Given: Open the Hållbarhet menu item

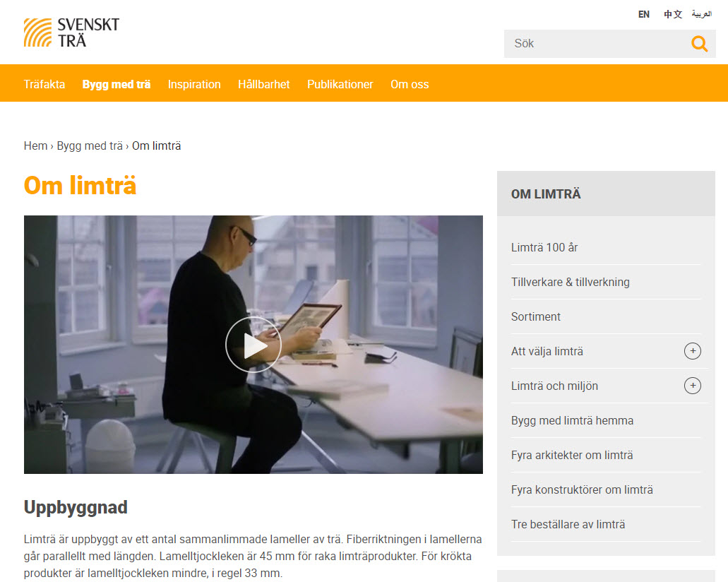Looking at the screenshot, I should click(263, 84).
